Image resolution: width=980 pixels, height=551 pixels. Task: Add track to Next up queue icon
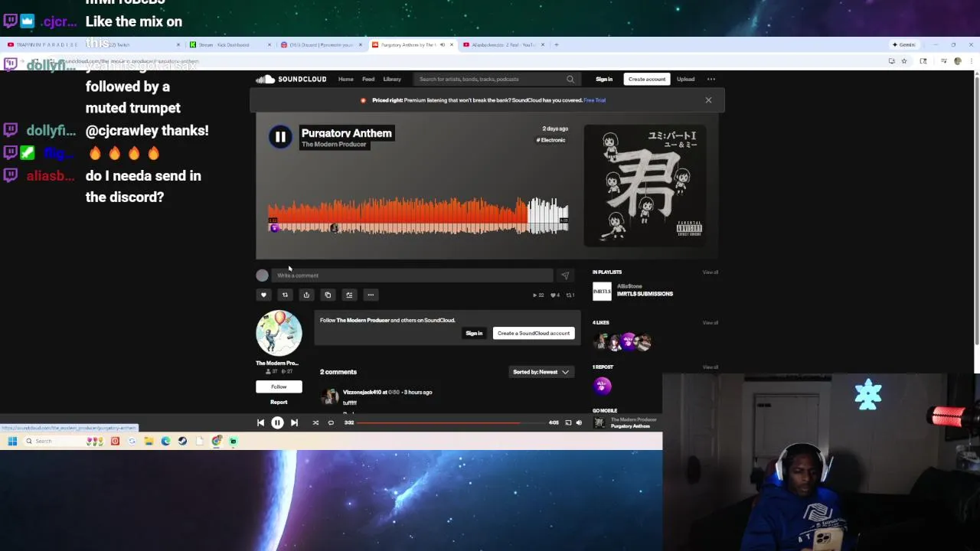tap(349, 295)
